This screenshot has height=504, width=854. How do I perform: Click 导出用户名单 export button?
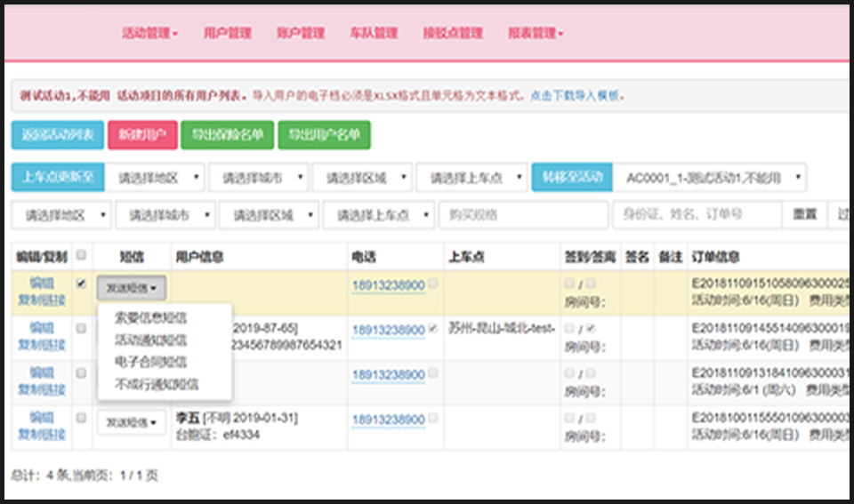pos(324,135)
